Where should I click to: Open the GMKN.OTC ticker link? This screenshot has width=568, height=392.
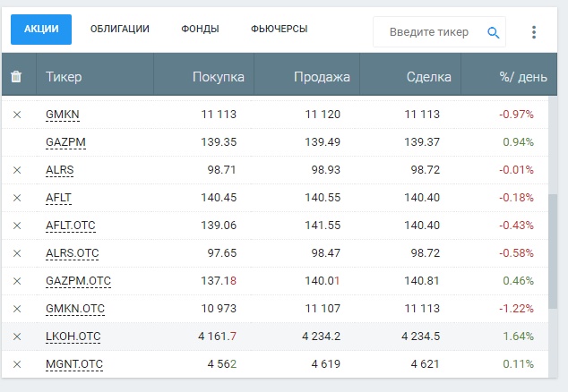coord(75,309)
